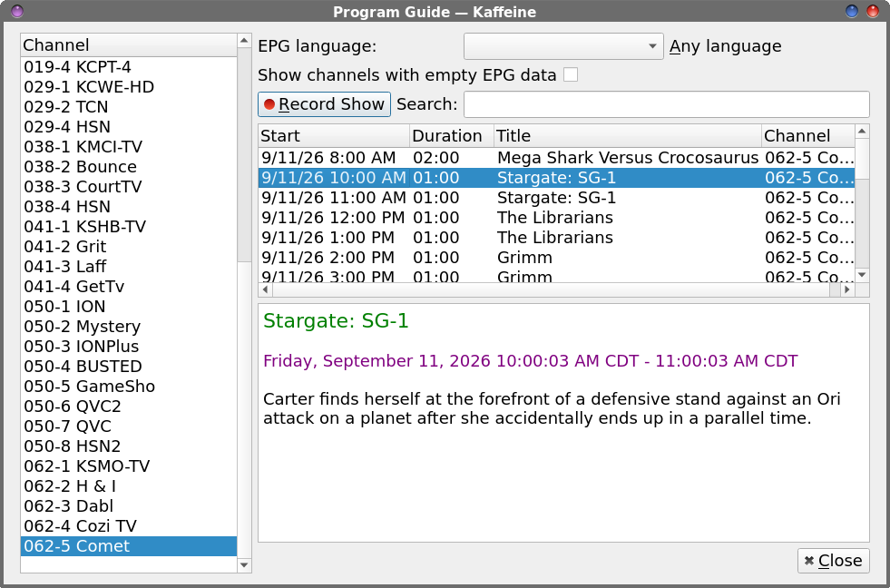This screenshot has height=588, width=890.
Task: Click the channel list vertical scrollbar handle
Action: click(x=245, y=154)
